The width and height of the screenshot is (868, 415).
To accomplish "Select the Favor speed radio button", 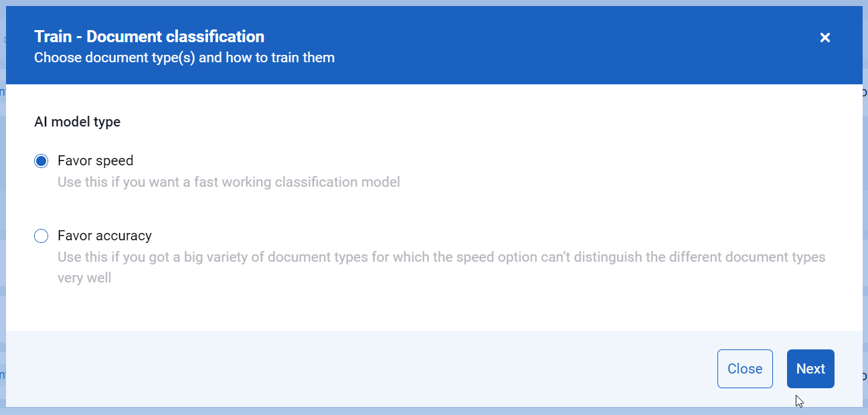I will point(41,161).
